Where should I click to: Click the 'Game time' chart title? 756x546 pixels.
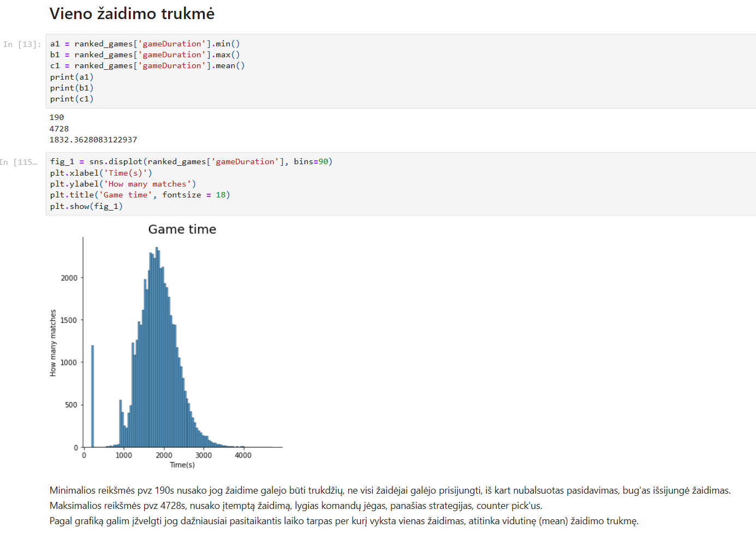(182, 229)
